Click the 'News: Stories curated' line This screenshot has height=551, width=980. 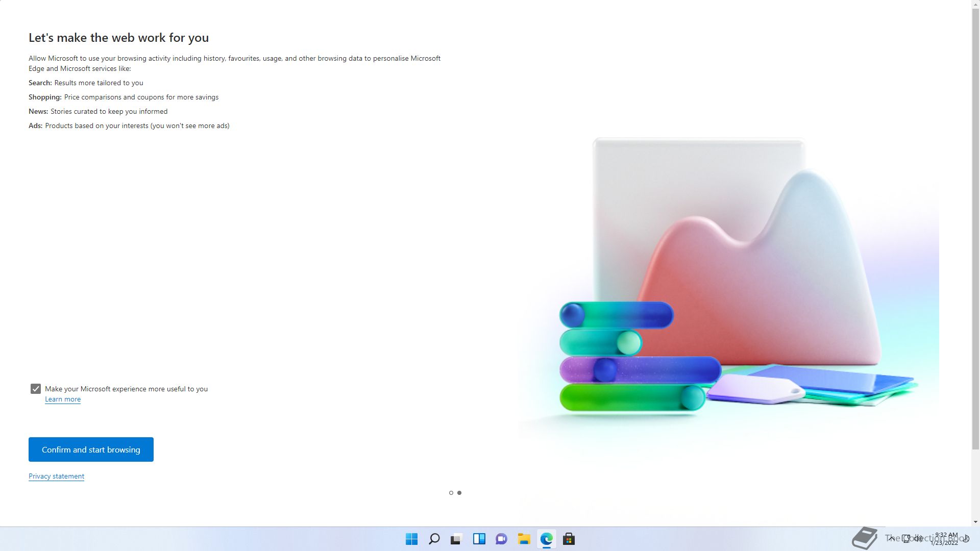[98, 111]
